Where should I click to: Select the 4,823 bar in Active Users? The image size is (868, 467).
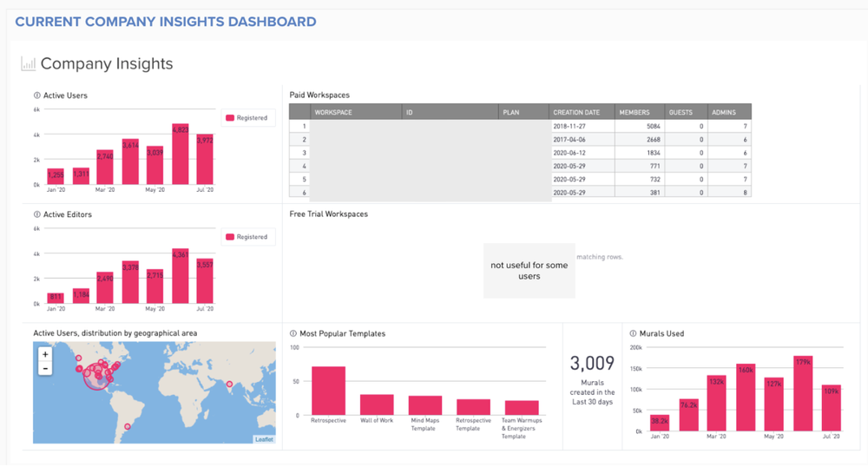(181, 155)
